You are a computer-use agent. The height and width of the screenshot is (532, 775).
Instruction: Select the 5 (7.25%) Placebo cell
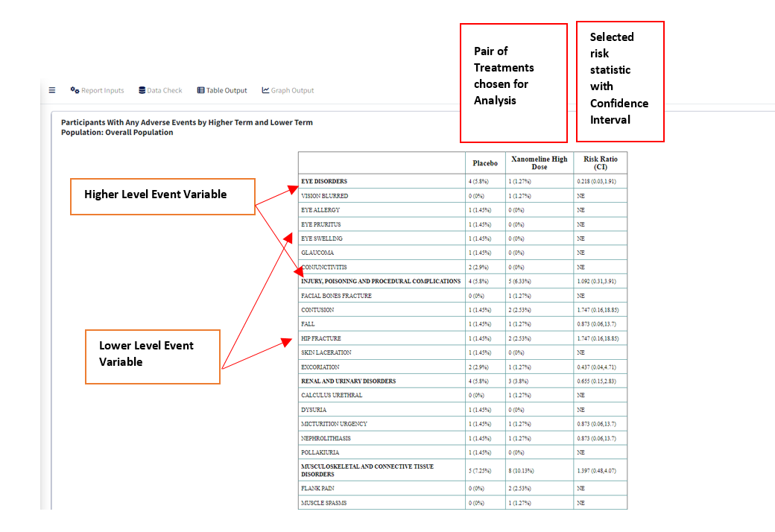click(x=480, y=471)
